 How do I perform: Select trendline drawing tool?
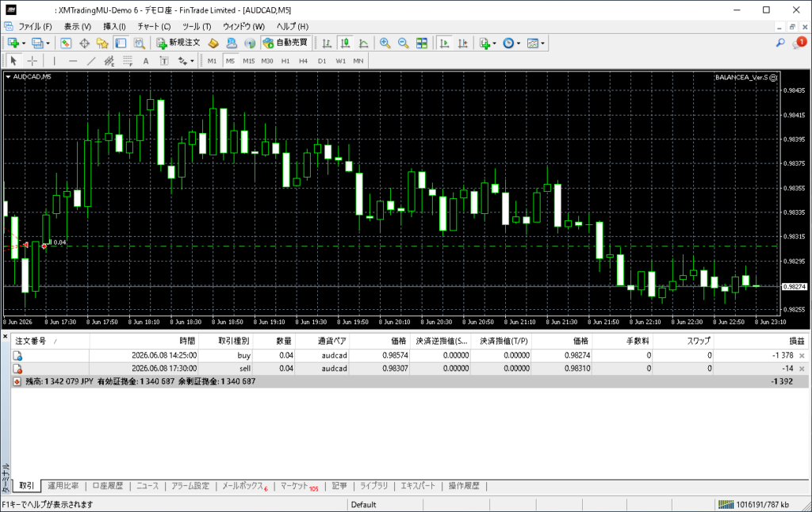(91, 60)
